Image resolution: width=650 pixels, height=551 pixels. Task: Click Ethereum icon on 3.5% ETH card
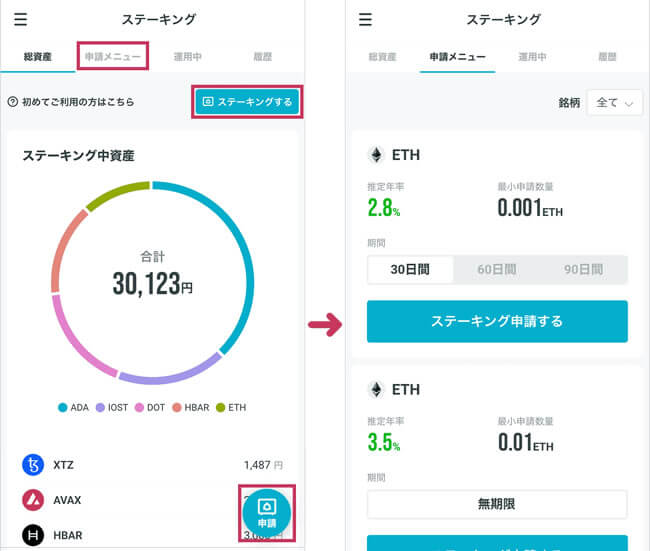coord(376,390)
